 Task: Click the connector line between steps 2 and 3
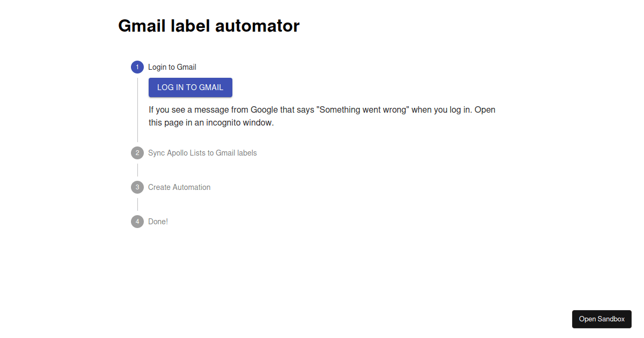pyautogui.click(x=137, y=170)
